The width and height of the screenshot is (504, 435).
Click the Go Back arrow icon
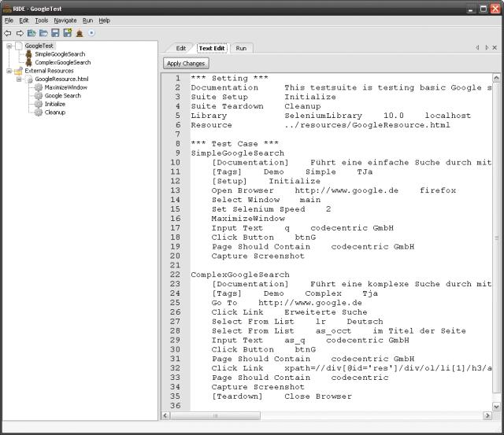point(8,33)
